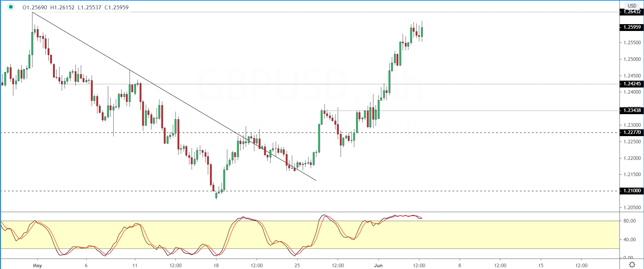Click the 1.20500 tick on price scale

632,207
